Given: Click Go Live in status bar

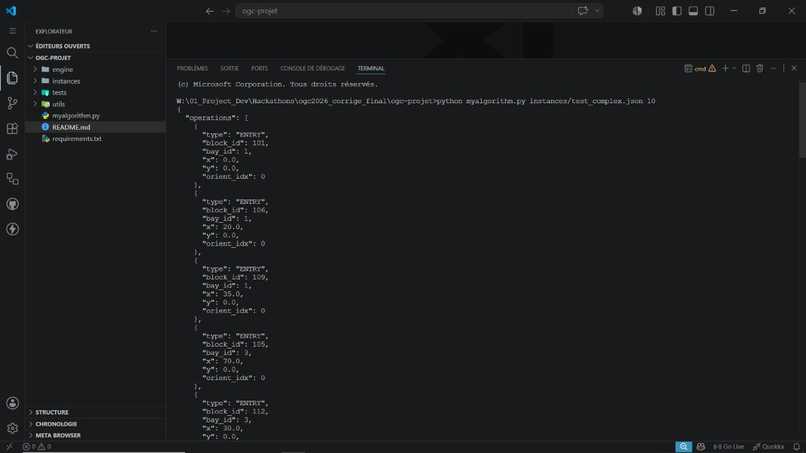Looking at the screenshot, I should click(x=728, y=447).
